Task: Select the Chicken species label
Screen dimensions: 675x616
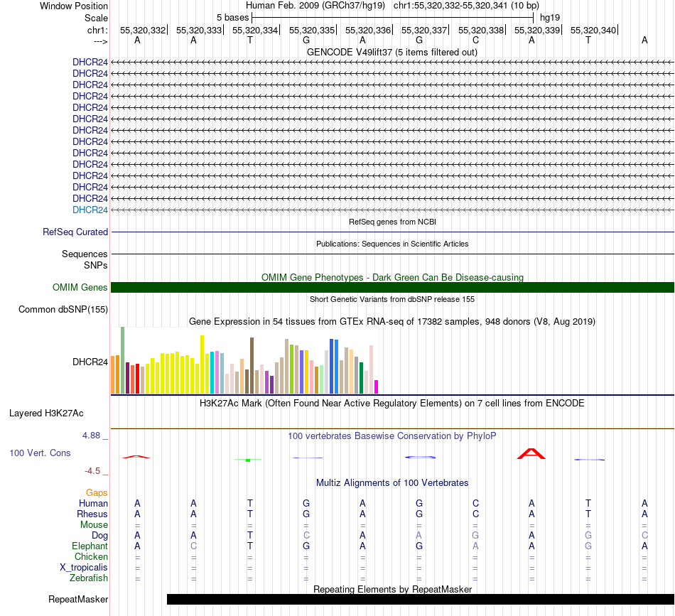Action: click(91, 556)
